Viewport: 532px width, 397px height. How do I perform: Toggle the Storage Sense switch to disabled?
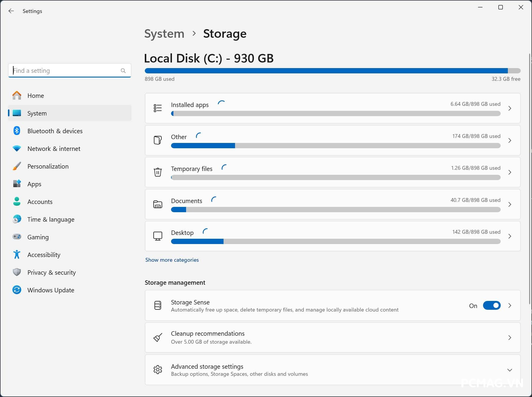[491, 305]
